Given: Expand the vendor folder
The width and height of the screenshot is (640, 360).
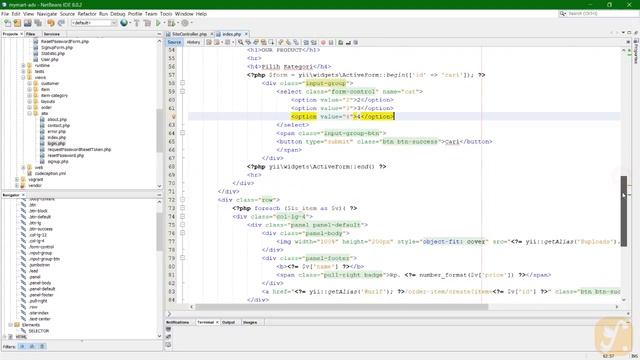Looking at the screenshot, I should tap(17, 185).
